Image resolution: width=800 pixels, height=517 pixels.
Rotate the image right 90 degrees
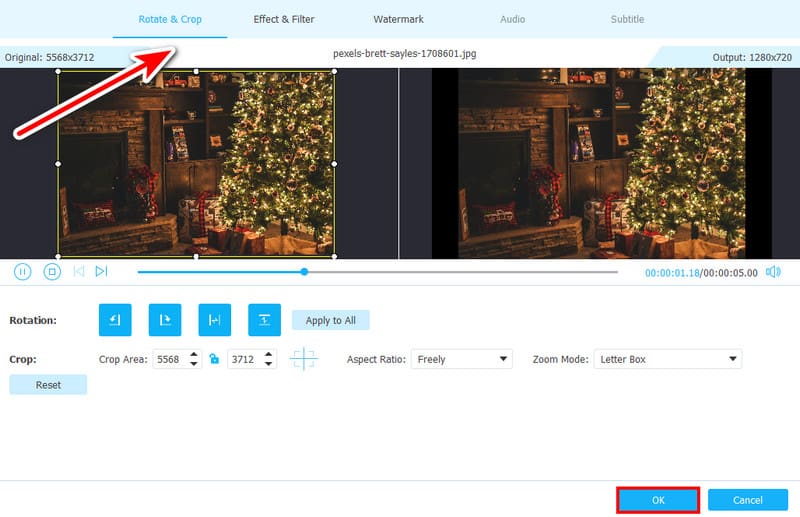click(x=165, y=320)
